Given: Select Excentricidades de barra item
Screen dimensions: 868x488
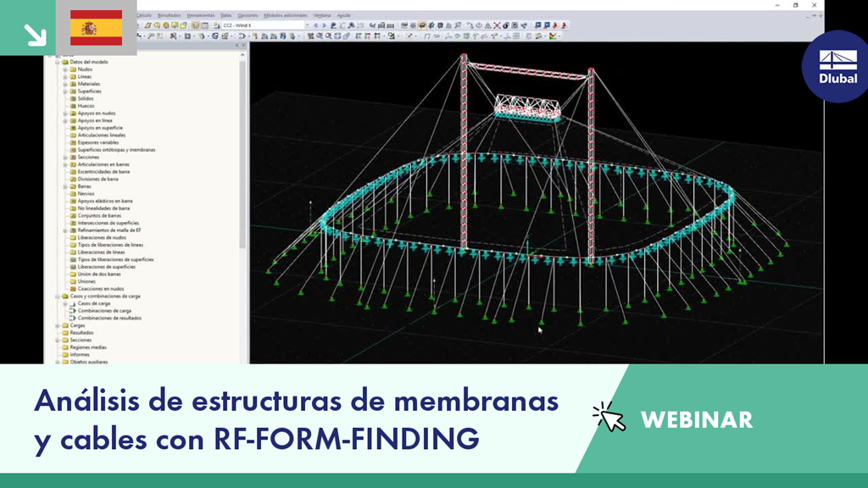Looking at the screenshot, I should point(103,171).
